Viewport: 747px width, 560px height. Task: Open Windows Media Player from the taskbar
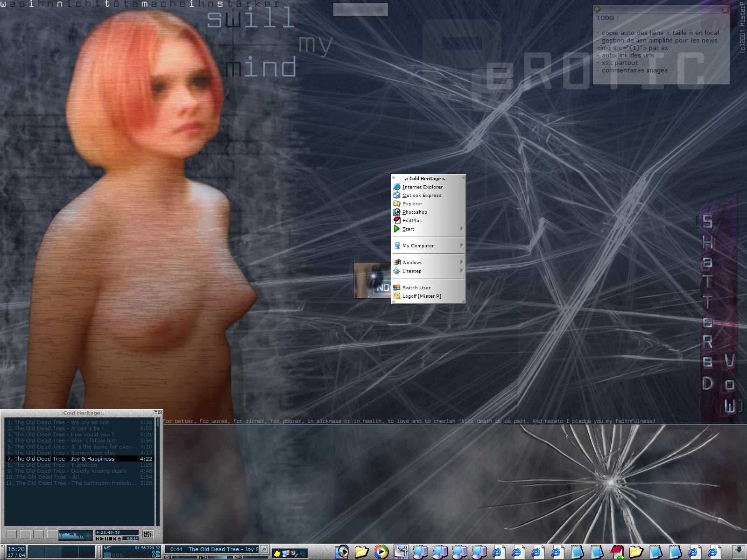coord(381,552)
